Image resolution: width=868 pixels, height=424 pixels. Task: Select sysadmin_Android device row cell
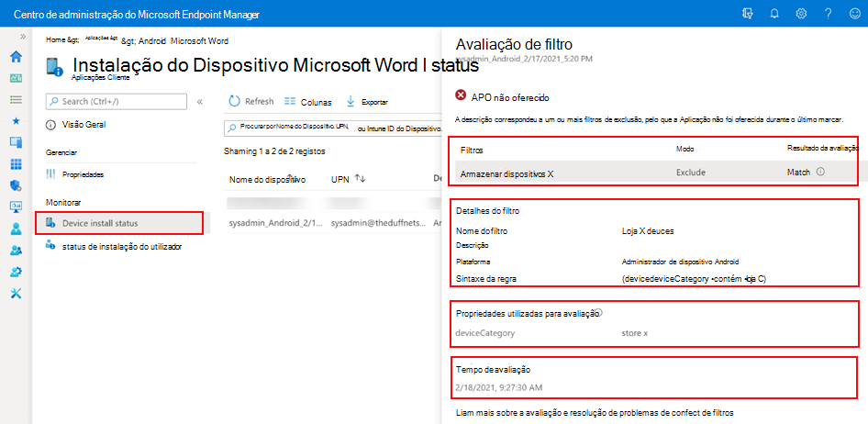[275, 223]
